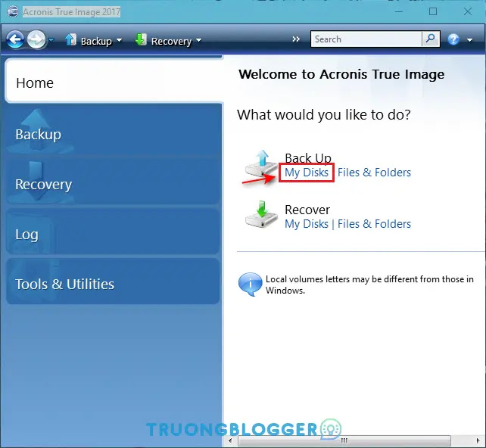Select the Home sidebar tab

(x=114, y=80)
